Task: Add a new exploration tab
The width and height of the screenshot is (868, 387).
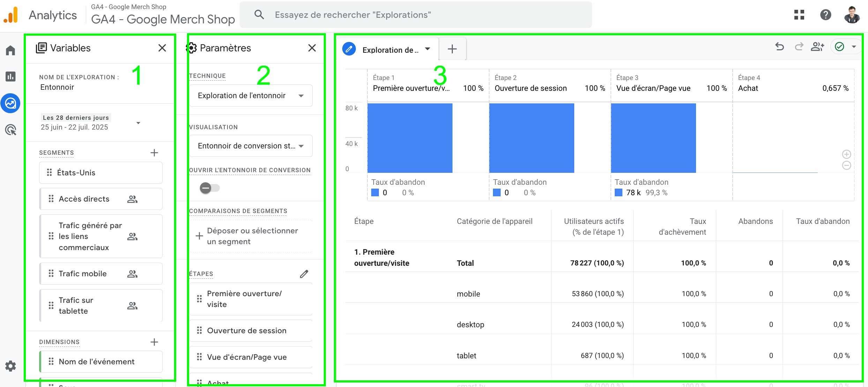Action: tap(452, 49)
